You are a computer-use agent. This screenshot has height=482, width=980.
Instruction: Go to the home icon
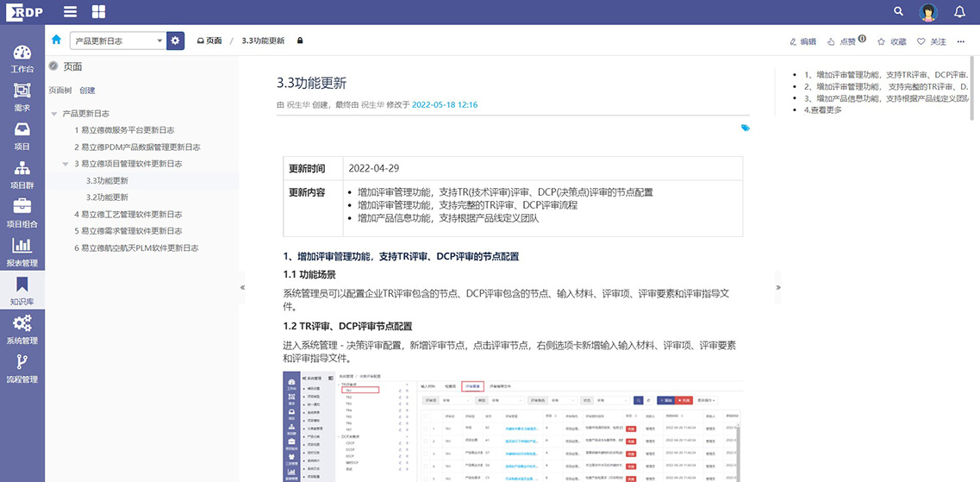tap(56, 40)
